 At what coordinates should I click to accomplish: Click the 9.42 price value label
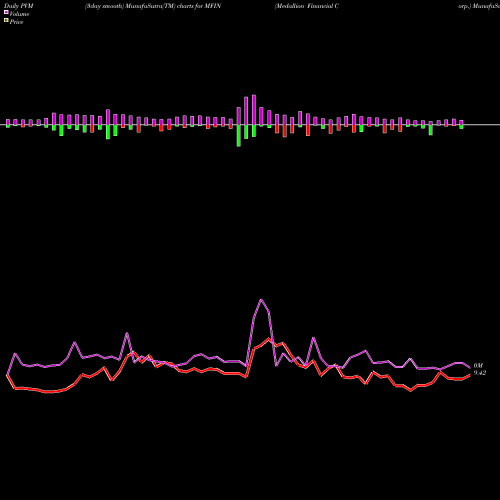tap(480, 373)
